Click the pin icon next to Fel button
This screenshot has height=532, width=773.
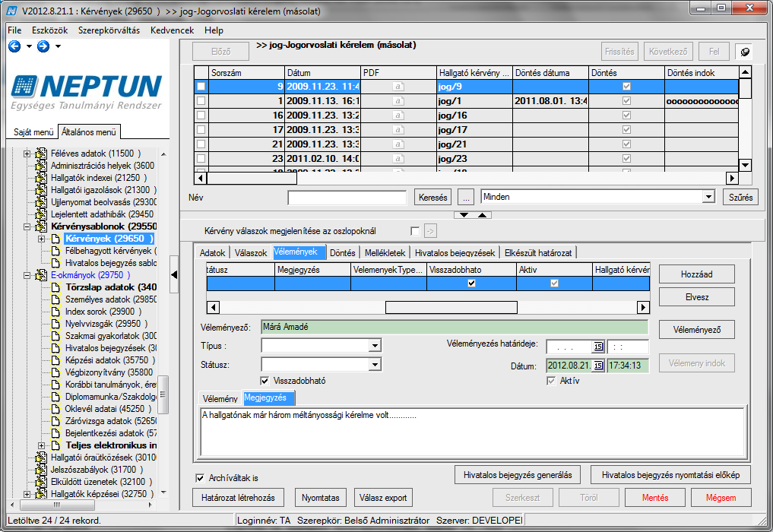click(x=745, y=51)
